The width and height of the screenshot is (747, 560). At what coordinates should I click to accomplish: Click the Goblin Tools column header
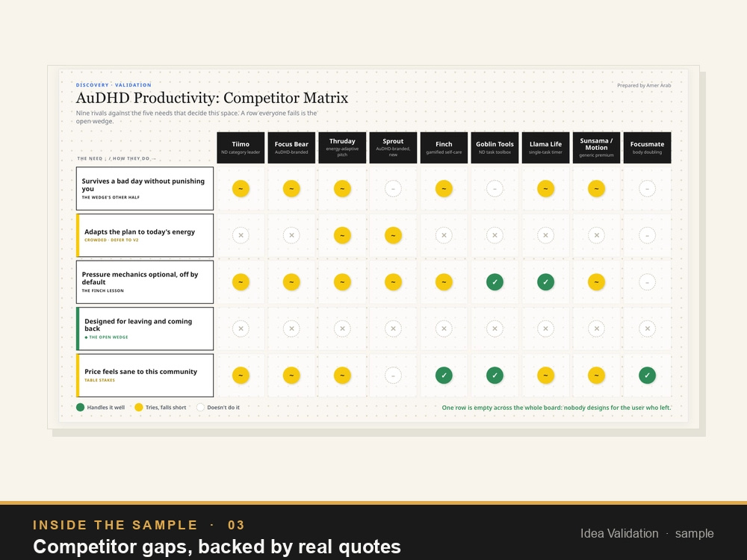coord(495,148)
